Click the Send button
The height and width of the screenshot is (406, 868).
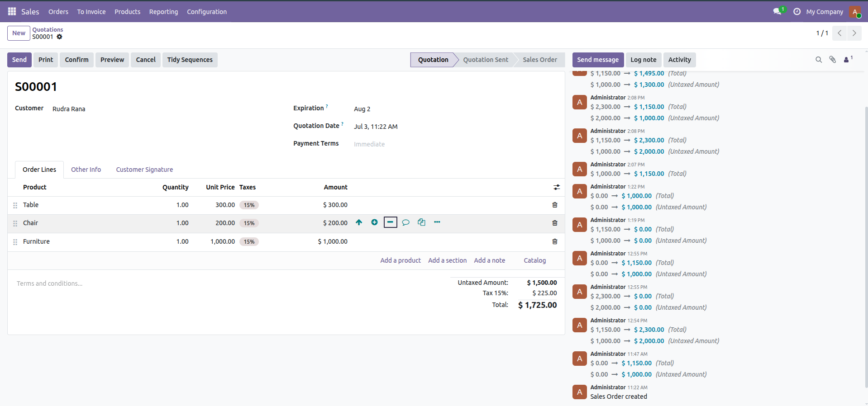click(x=19, y=60)
